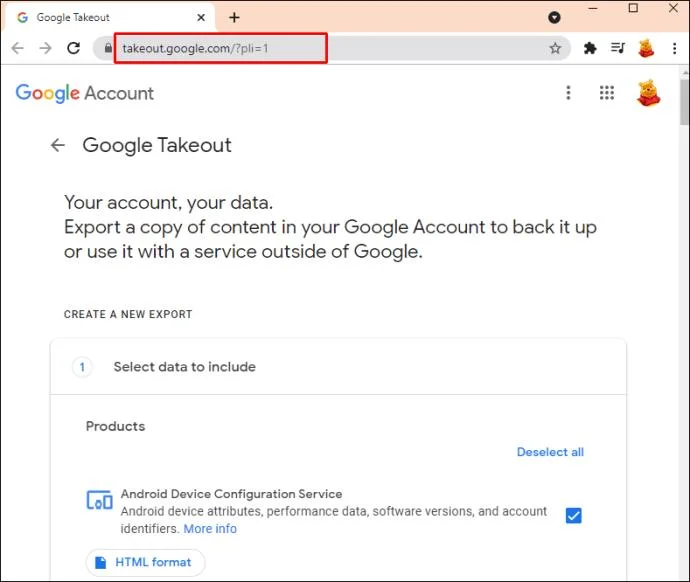
Task: Click the Products heading text
Action: click(115, 426)
